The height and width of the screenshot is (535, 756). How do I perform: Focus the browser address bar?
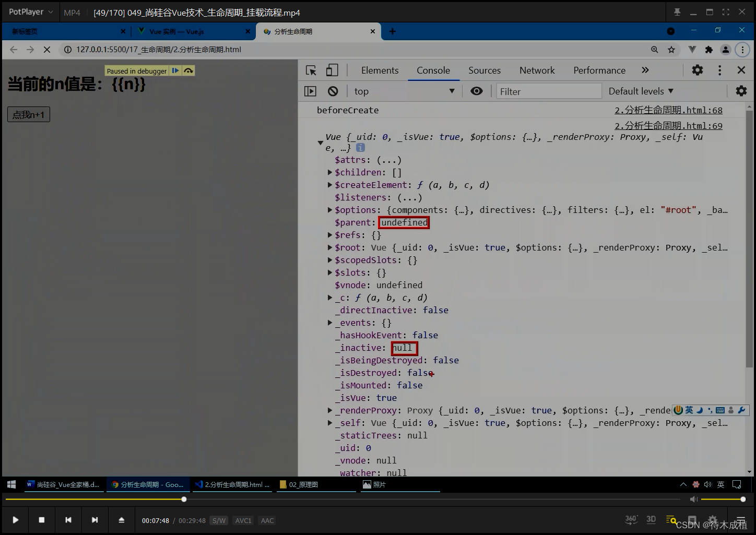(355, 50)
